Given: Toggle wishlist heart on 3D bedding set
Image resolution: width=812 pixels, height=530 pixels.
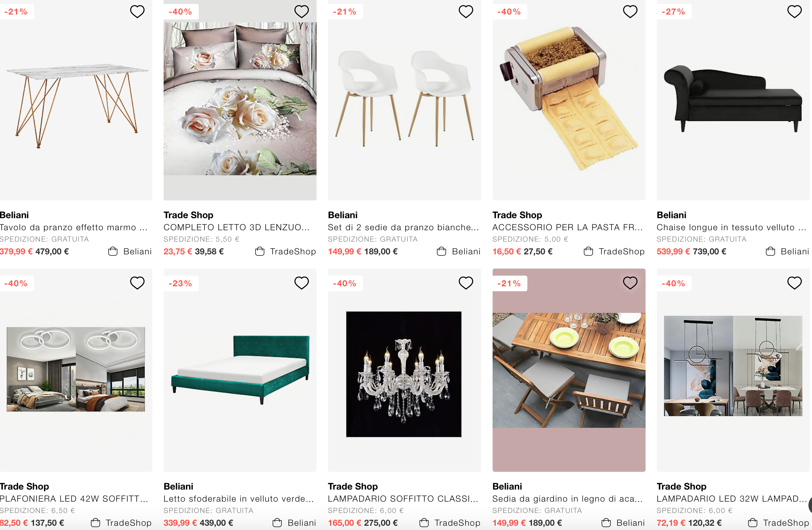Looking at the screenshot, I should 302,12.
